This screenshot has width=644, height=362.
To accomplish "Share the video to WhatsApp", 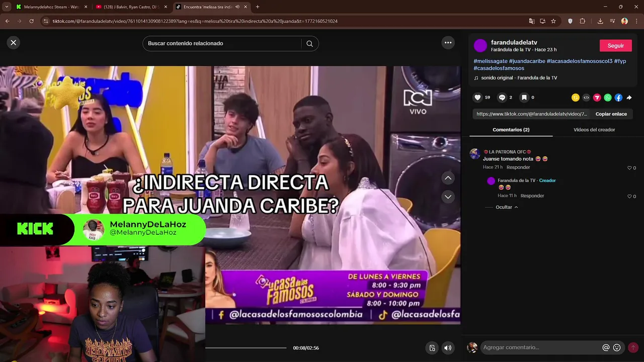I will click(608, 98).
